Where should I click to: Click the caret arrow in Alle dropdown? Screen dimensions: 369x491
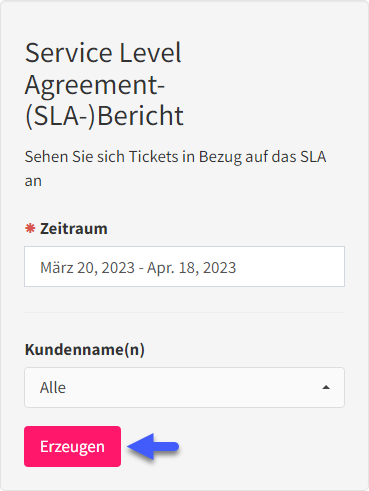click(x=326, y=387)
